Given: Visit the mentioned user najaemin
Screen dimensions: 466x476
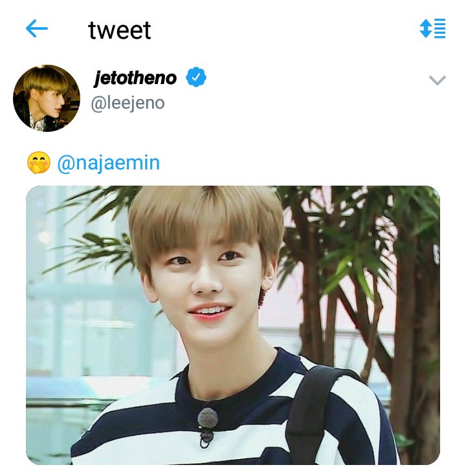Looking at the screenshot, I should [109, 162].
